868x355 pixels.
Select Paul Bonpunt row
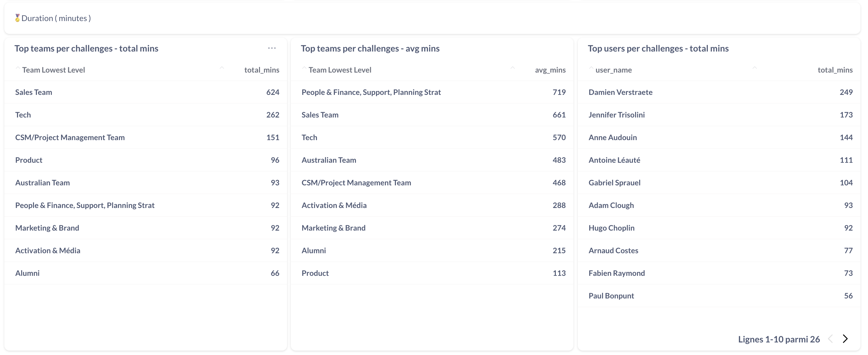click(x=611, y=296)
